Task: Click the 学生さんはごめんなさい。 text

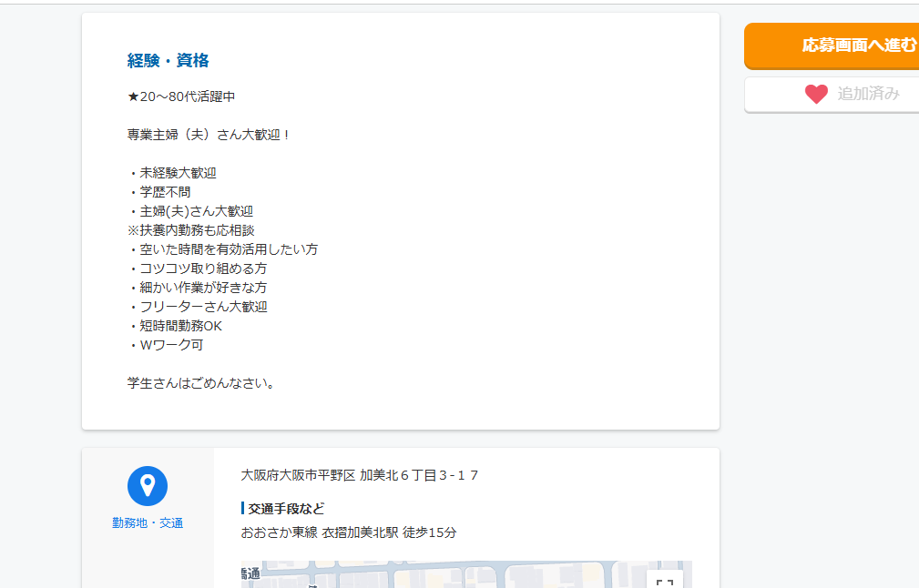Action: [202, 383]
